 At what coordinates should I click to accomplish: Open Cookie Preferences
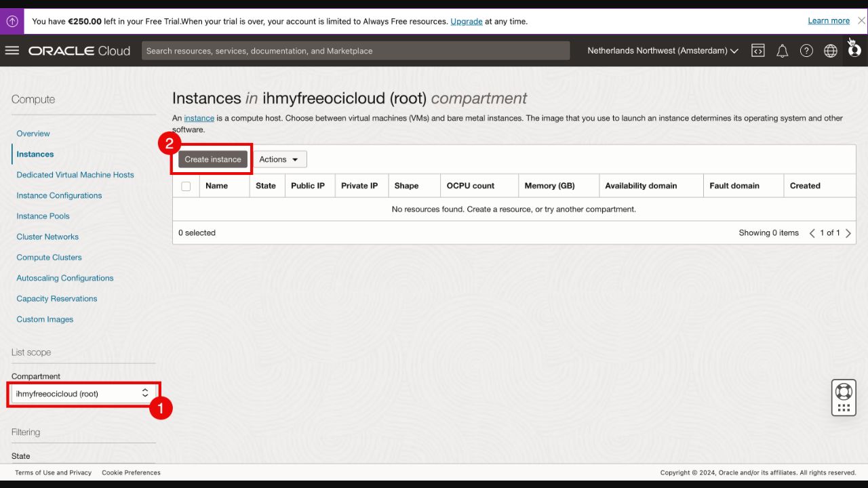point(131,473)
